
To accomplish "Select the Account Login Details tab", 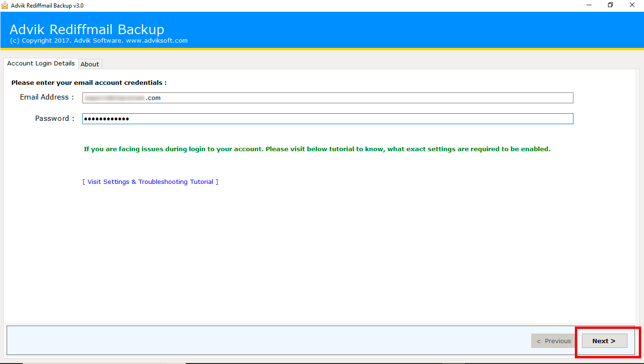I will (x=41, y=63).
